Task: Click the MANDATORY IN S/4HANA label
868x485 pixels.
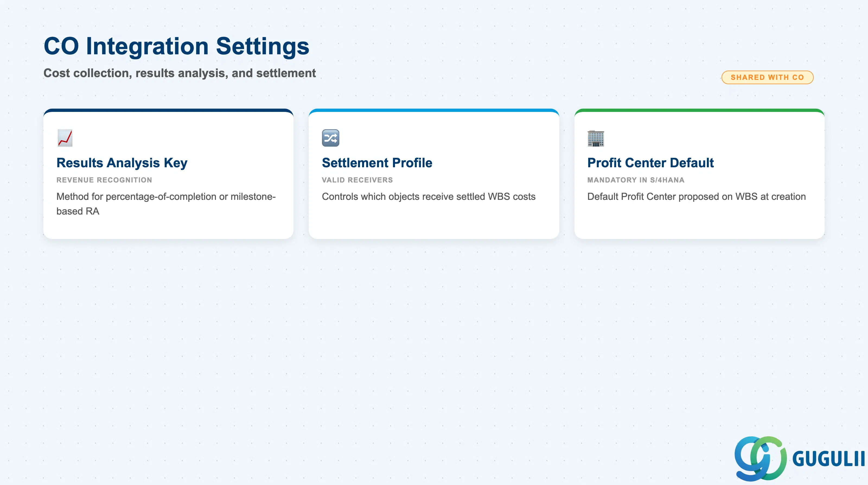Action: tap(636, 180)
